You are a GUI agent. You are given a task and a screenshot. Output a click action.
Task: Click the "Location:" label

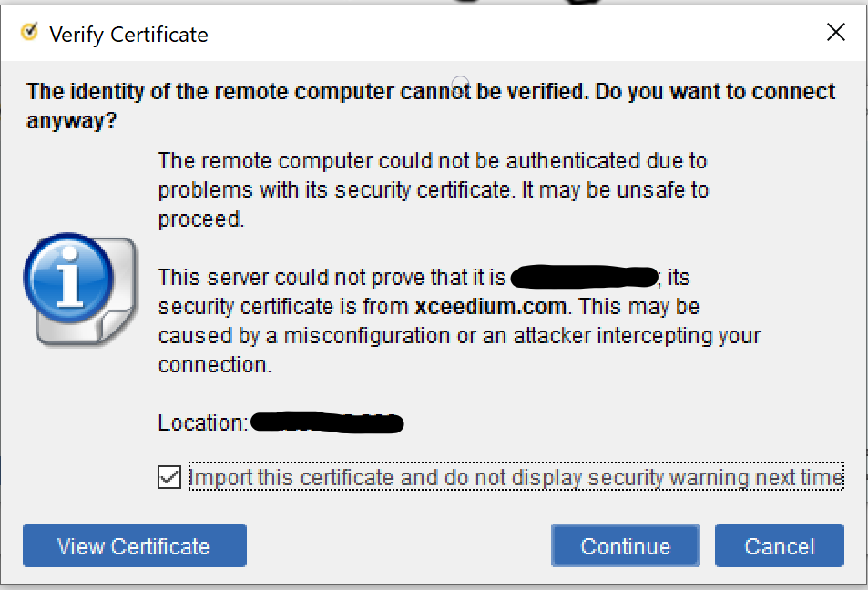click(x=202, y=423)
